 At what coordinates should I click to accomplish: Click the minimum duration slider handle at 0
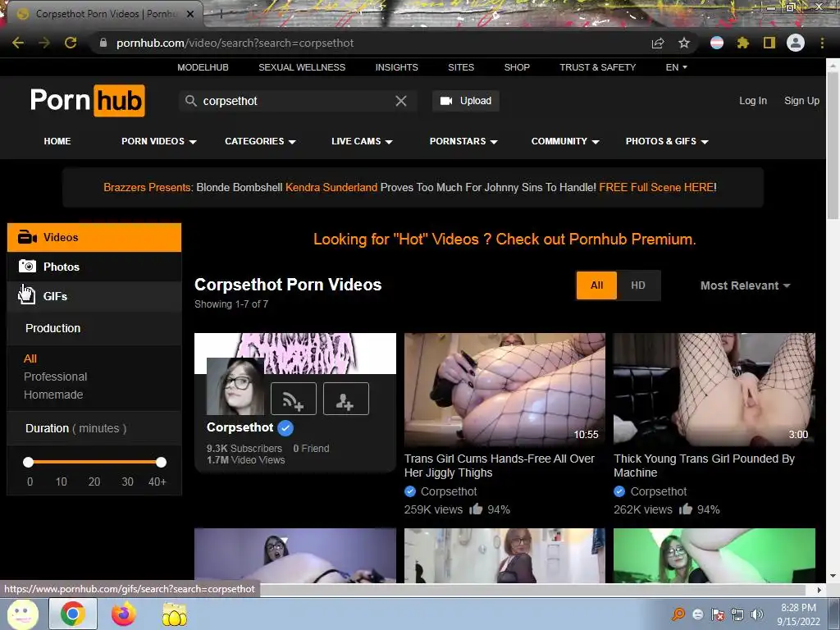pyautogui.click(x=29, y=462)
